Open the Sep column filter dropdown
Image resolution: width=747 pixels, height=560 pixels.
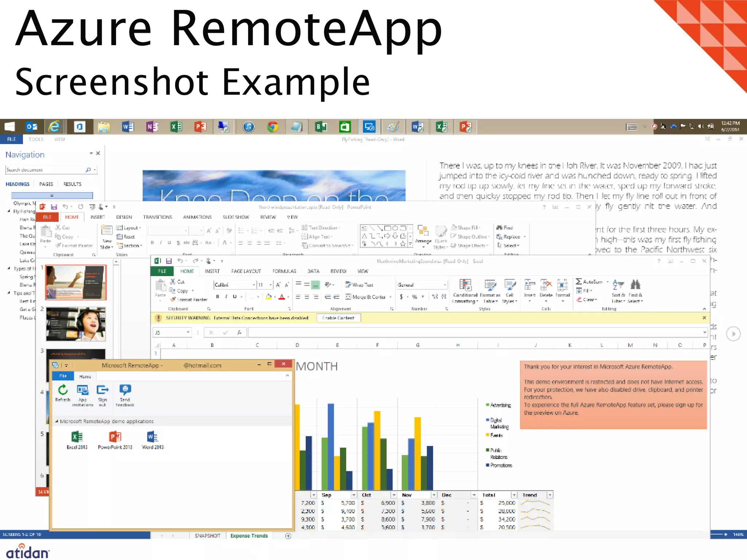[x=353, y=495]
